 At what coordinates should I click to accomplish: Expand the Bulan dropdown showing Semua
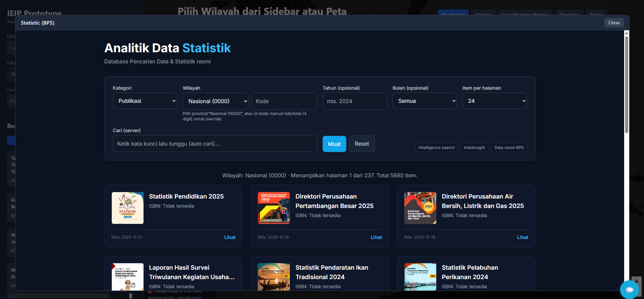click(x=424, y=101)
